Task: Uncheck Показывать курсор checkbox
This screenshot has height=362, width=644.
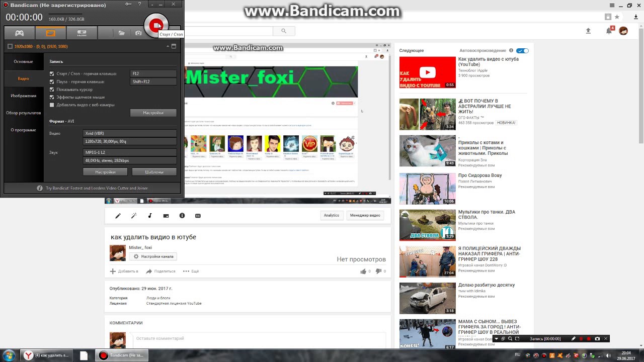Action: (52, 89)
